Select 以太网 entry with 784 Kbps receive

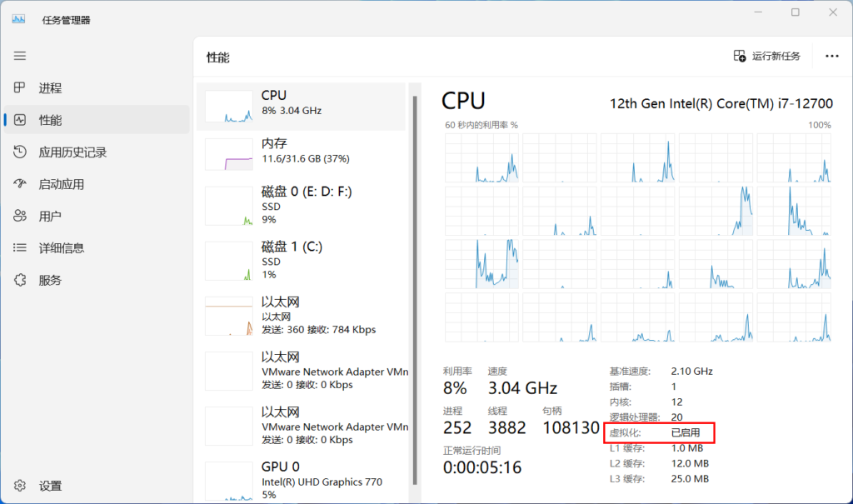[x=301, y=317]
